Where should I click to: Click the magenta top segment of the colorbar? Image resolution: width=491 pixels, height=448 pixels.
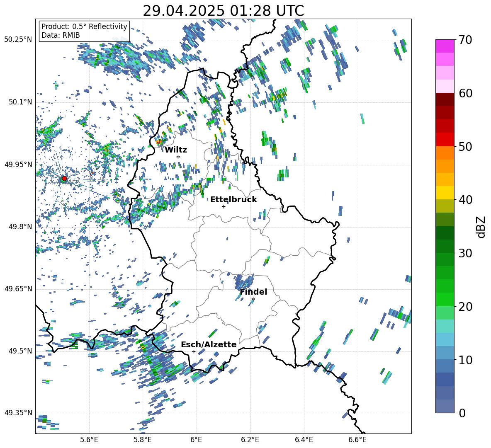tap(445, 46)
